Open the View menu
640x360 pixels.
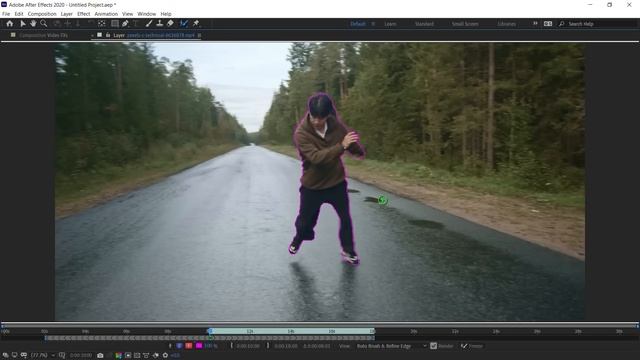tap(127, 14)
